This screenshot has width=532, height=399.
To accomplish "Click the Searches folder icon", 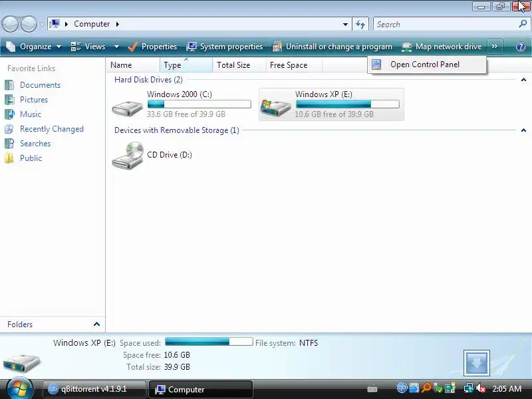I will coord(9,144).
